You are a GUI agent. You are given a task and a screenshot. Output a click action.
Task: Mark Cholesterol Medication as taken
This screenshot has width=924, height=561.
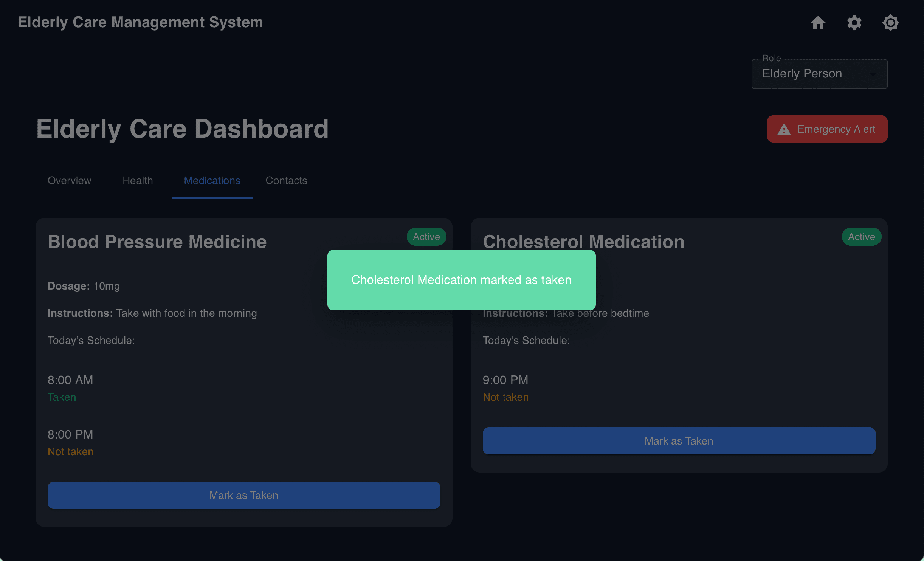679,441
